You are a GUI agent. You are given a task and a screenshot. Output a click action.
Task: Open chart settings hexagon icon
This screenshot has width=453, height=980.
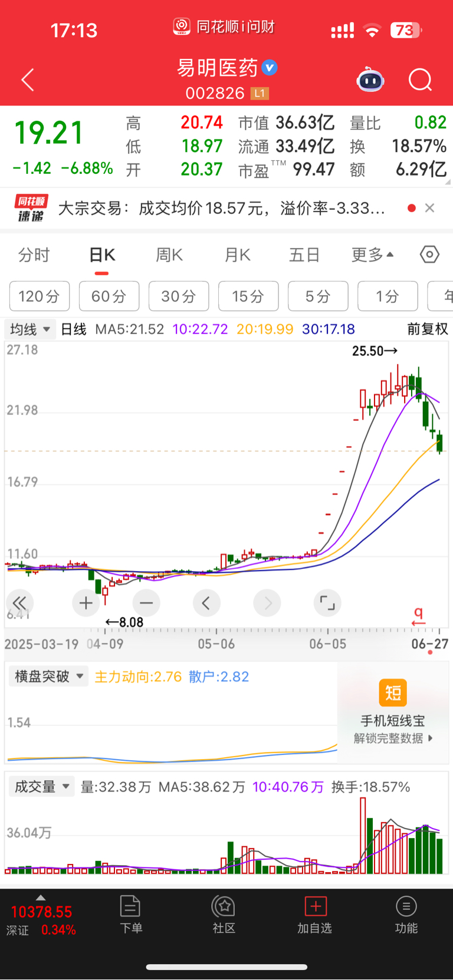[429, 255]
